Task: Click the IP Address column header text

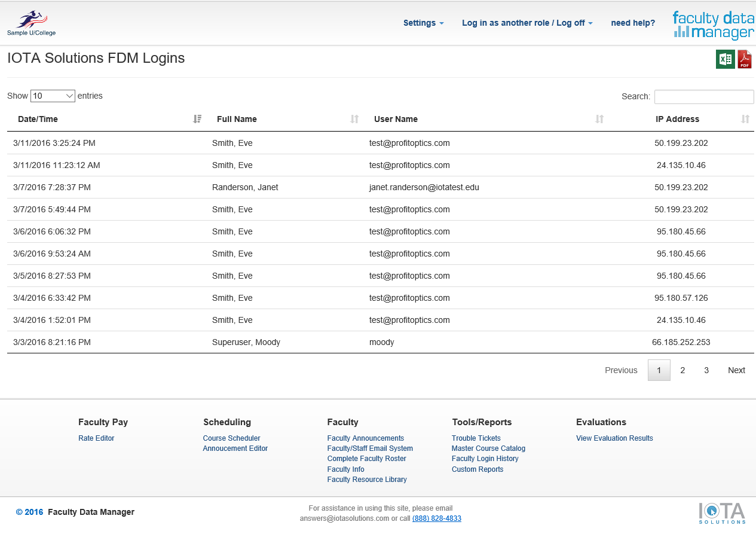Action: coord(677,119)
